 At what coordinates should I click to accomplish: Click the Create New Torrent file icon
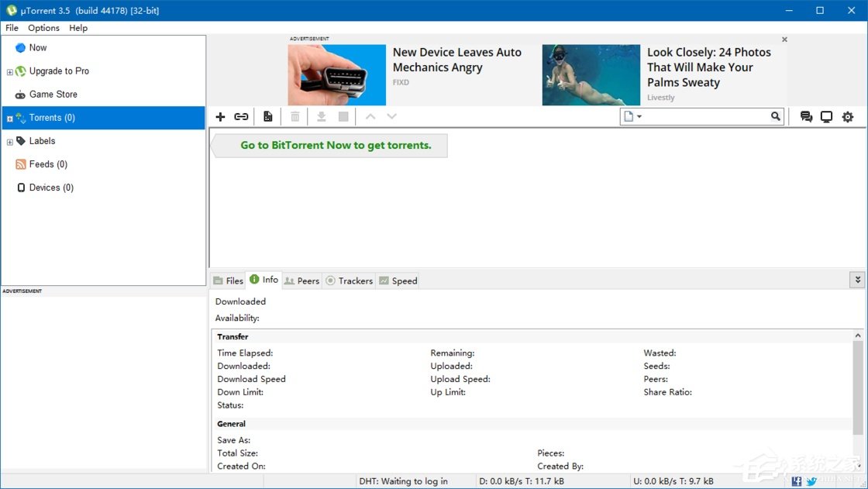267,117
